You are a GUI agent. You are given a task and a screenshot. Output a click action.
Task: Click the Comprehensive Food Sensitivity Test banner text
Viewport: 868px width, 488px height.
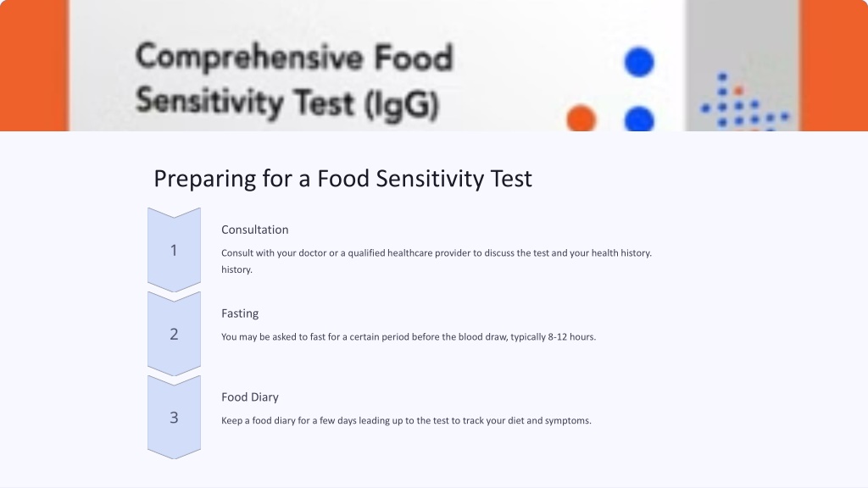pos(294,80)
